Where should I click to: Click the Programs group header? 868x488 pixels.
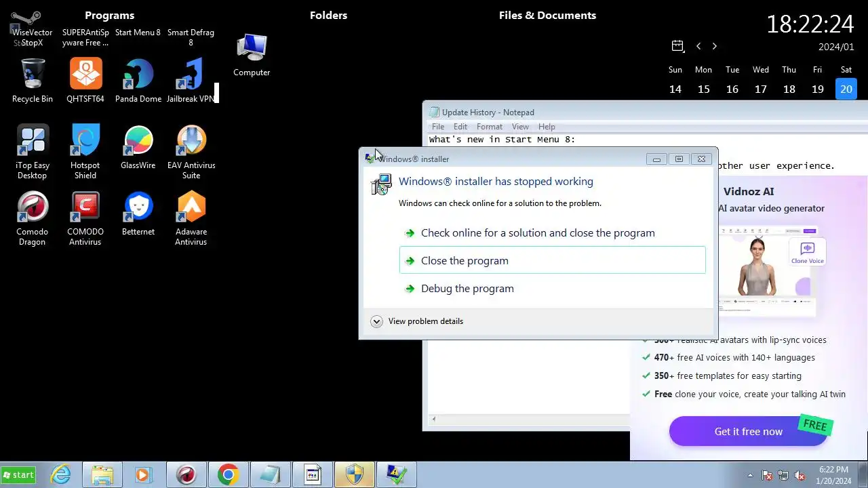pos(109,15)
